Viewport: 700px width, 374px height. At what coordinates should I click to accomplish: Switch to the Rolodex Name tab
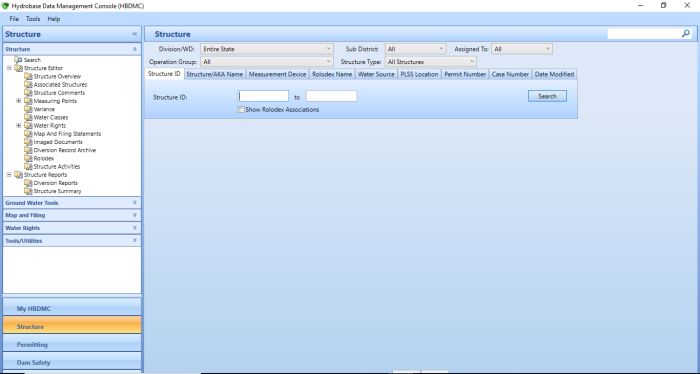coord(332,75)
